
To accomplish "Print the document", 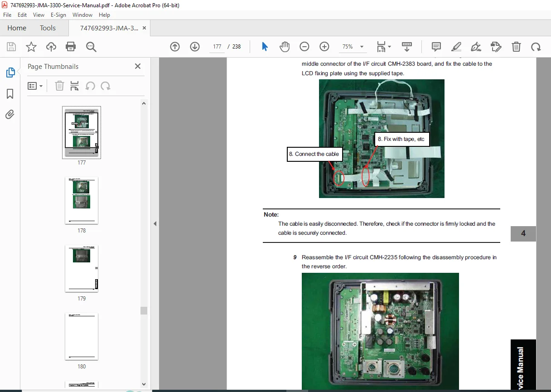I will tap(71, 47).
